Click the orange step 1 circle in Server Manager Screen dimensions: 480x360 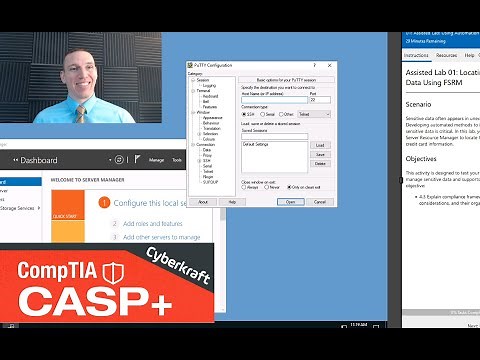click(104, 203)
